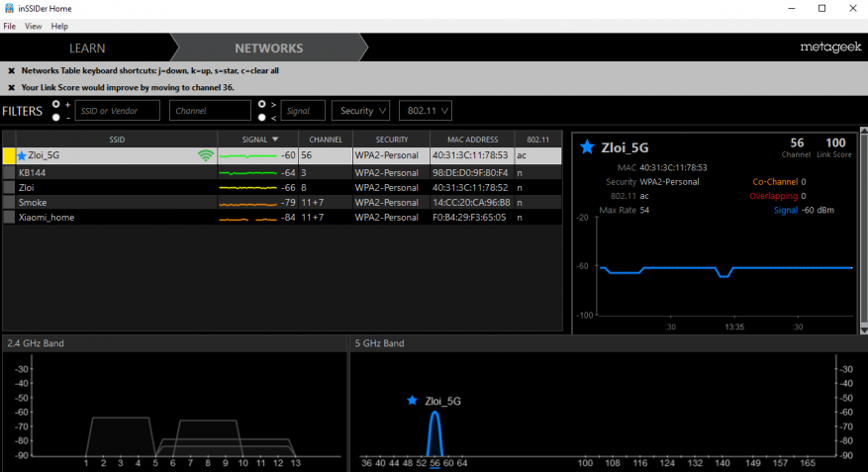The width and height of the screenshot is (868, 472).
Task: Select the KB144 network row
Action: [282, 172]
